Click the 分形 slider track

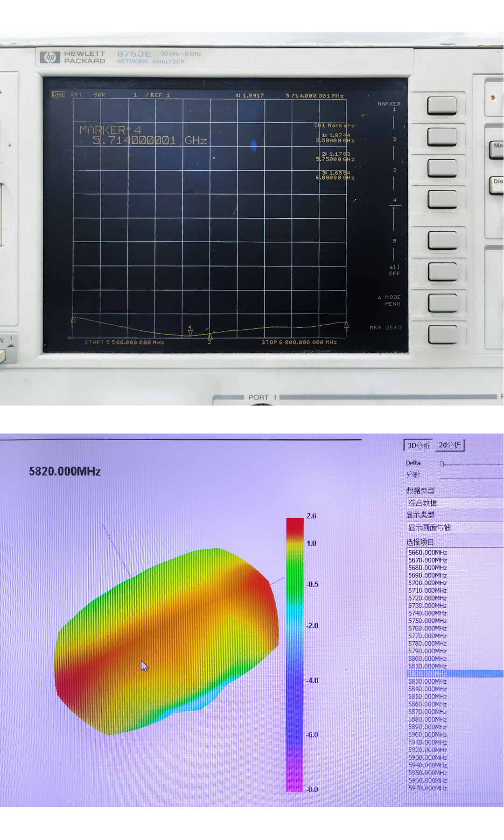click(471, 478)
